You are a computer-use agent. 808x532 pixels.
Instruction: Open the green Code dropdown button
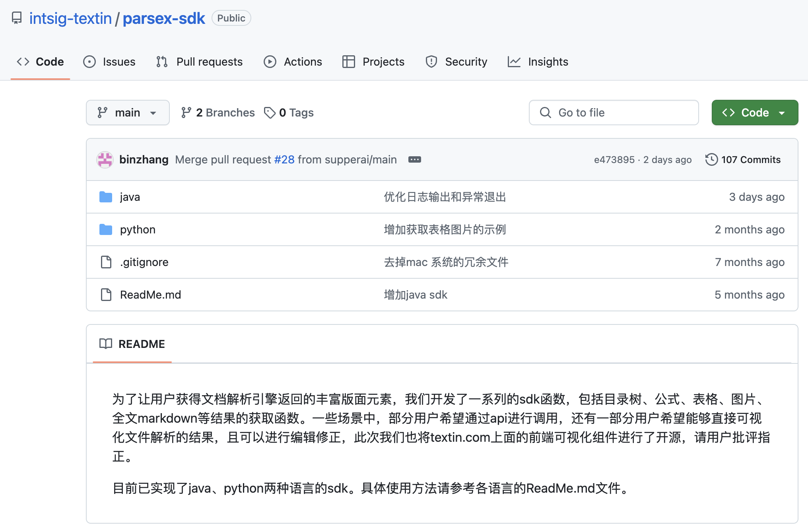pyautogui.click(x=755, y=113)
